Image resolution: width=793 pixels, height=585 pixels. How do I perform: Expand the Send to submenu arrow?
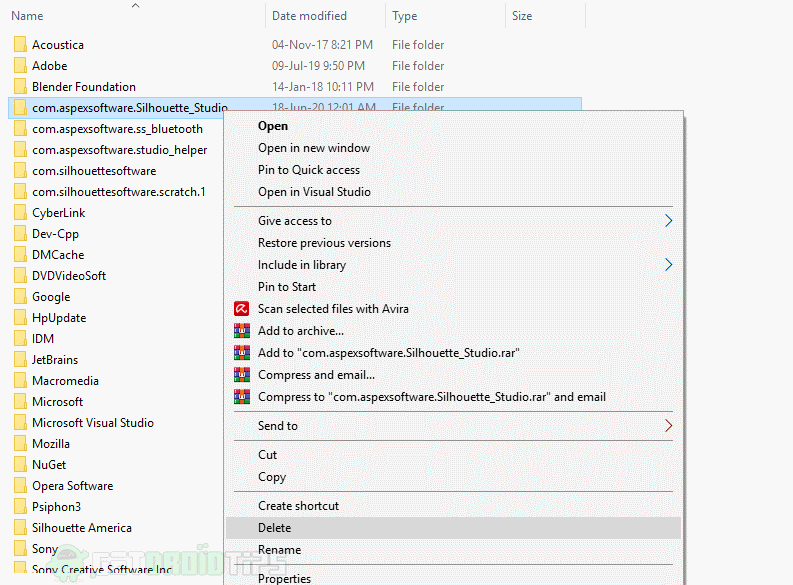[668, 425]
